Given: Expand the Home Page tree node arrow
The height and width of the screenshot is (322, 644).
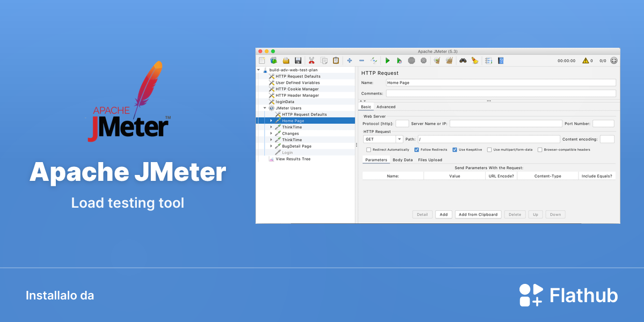Looking at the screenshot, I should pyautogui.click(x=271, y=121).
